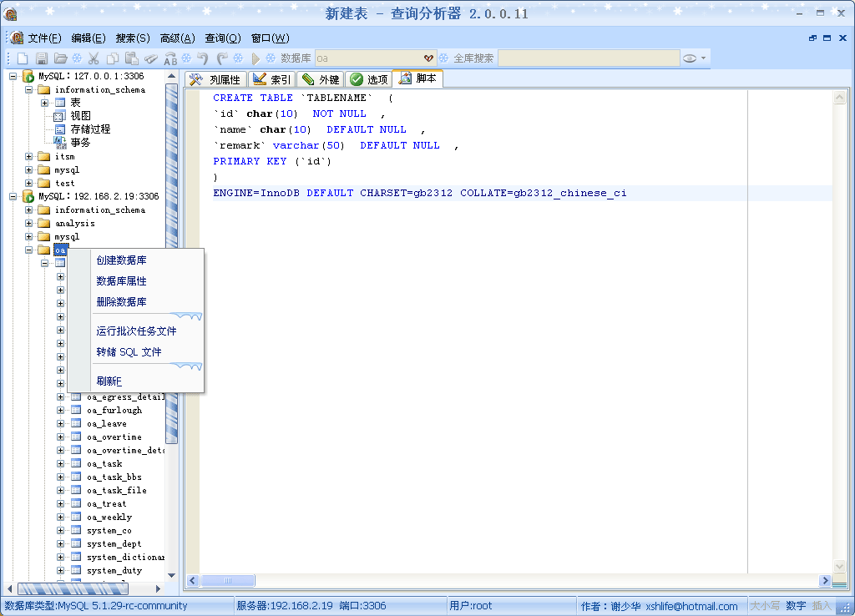Click the editor horizontal scrollbar thumb
Viewport: 855px width, 616px height.
pos(228,581)
